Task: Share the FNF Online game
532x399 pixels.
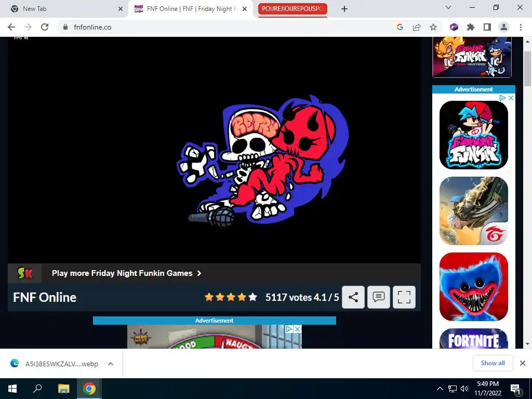Action: pyautogui.click(x=353, y=297)
